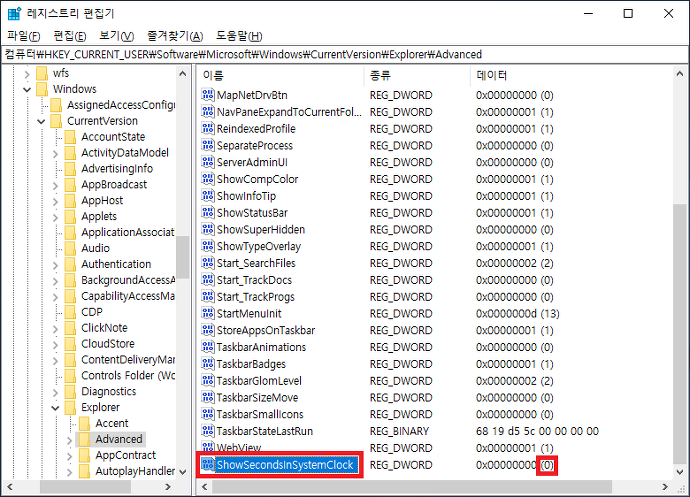Click the Start_TrackProgs value icon

pyautogui.click(x=208, y=296)
